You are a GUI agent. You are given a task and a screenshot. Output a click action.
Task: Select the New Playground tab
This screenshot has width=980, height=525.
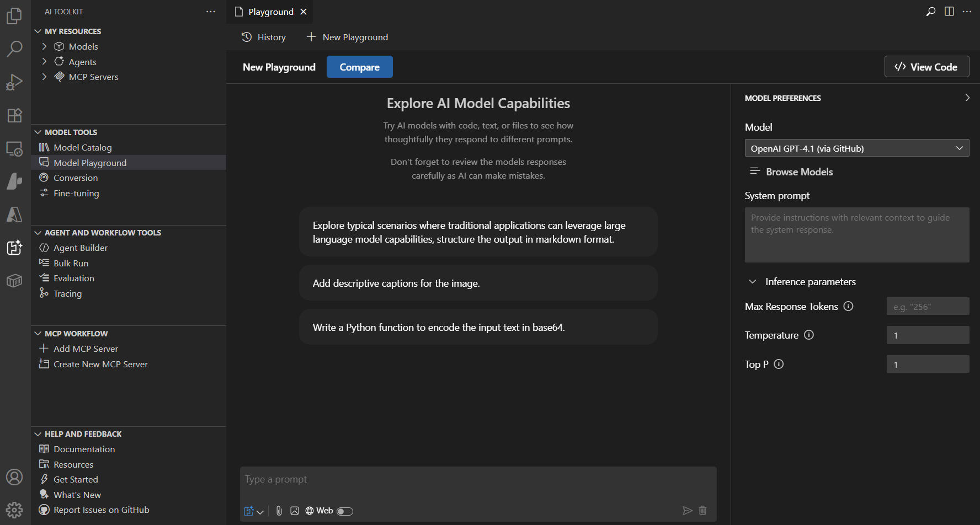click(x=279, y=67)
